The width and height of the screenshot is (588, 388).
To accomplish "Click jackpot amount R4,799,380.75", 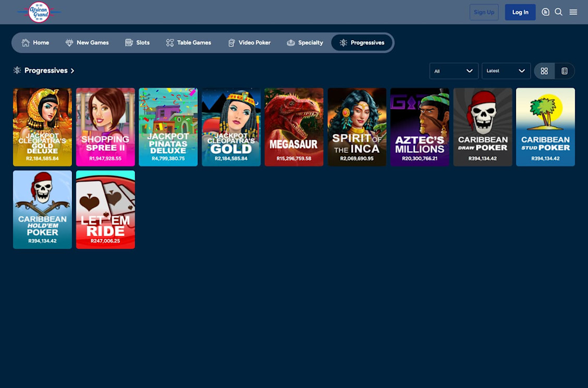I will [168, 159].
